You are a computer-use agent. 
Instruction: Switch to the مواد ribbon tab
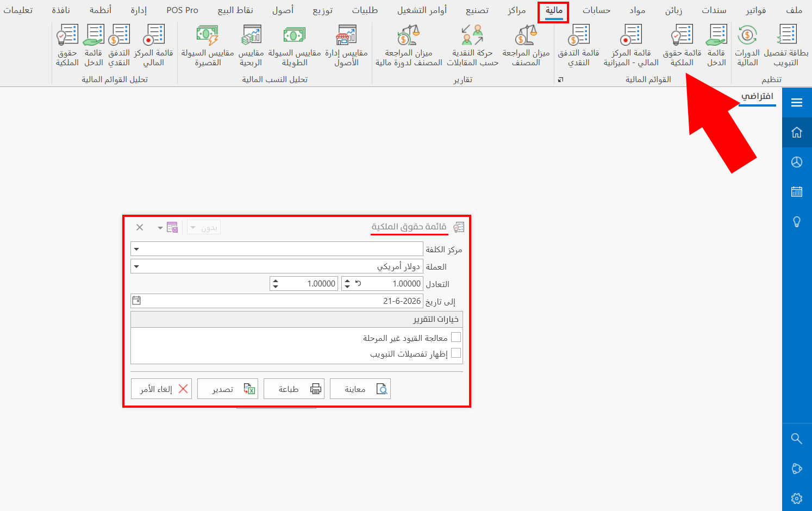click(x=637, y=10)
